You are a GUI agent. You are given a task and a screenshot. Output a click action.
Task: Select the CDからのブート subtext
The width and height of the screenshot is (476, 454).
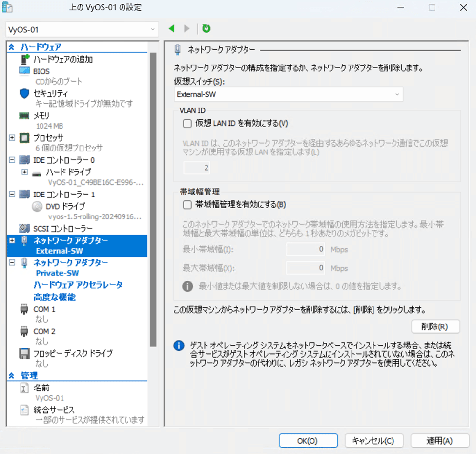pos(59,81)
